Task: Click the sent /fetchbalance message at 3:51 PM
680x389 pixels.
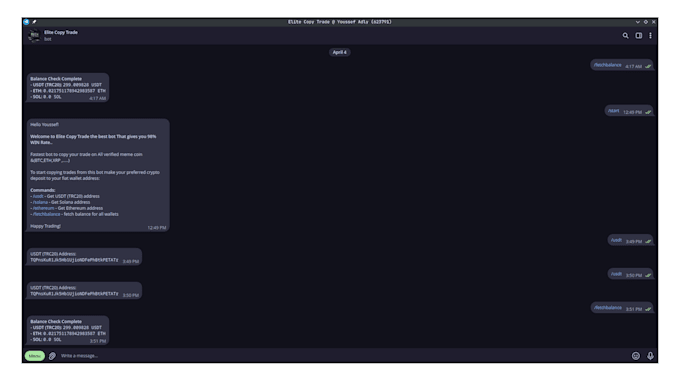Action: tap(621, 308)
